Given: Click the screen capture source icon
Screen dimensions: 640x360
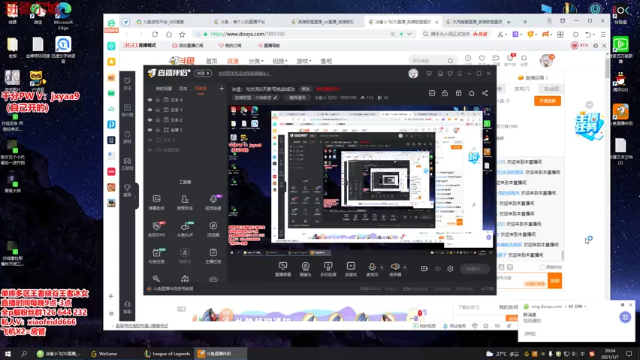Looking at the screenshot, I should (282, 267).
